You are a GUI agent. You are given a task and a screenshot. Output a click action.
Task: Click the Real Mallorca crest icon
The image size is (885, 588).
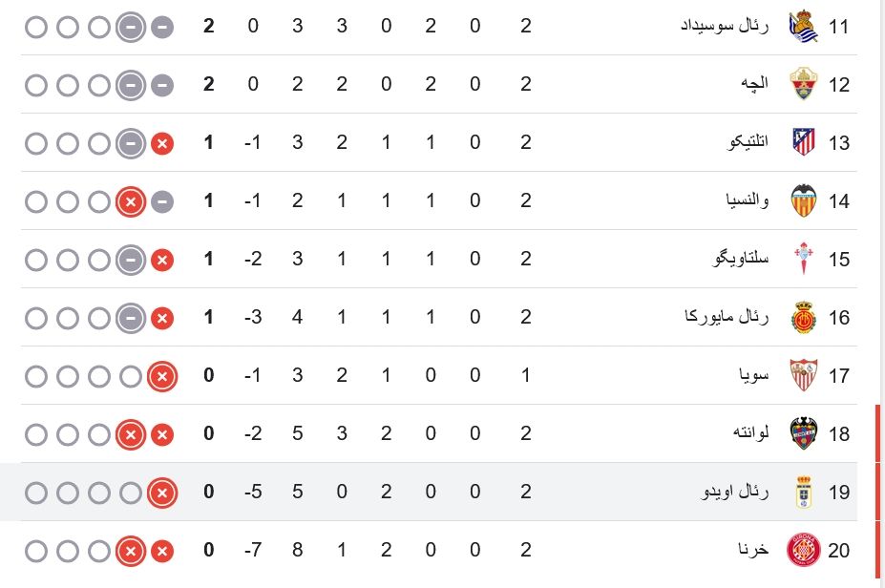coord(803,317)
